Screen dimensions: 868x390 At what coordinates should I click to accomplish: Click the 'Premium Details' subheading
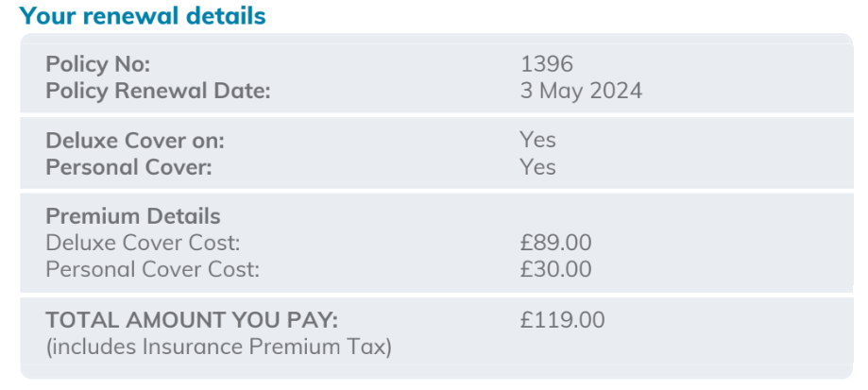tap(133, 216)
